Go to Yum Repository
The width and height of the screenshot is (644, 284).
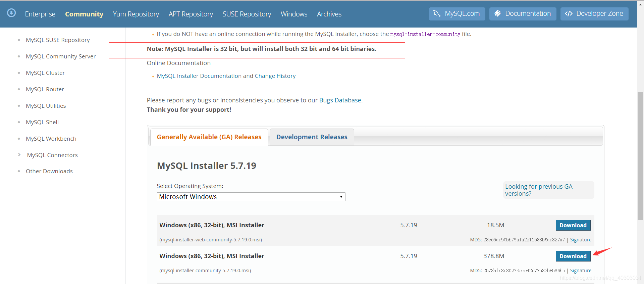tap(136, 14)
